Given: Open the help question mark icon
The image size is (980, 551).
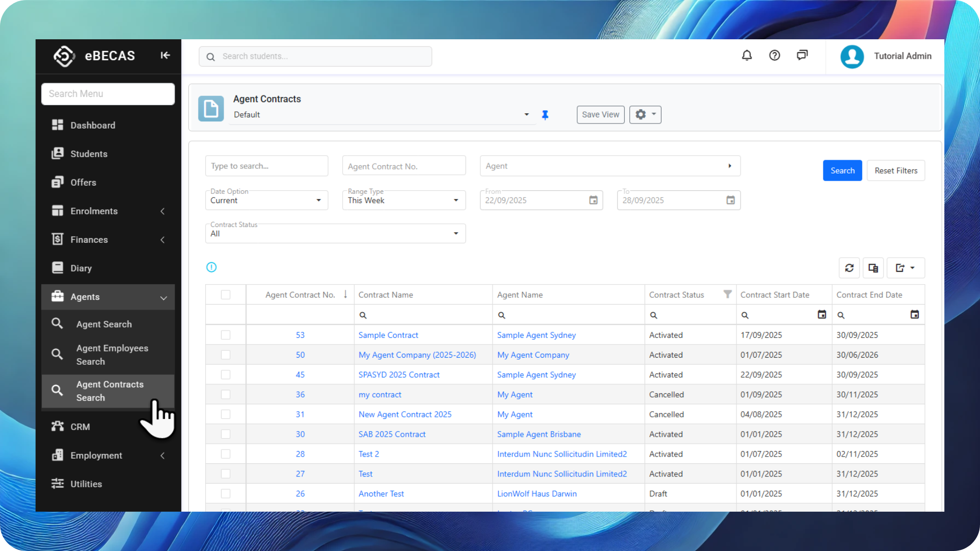Looking at the screenshot, I should tap(774, 56).
